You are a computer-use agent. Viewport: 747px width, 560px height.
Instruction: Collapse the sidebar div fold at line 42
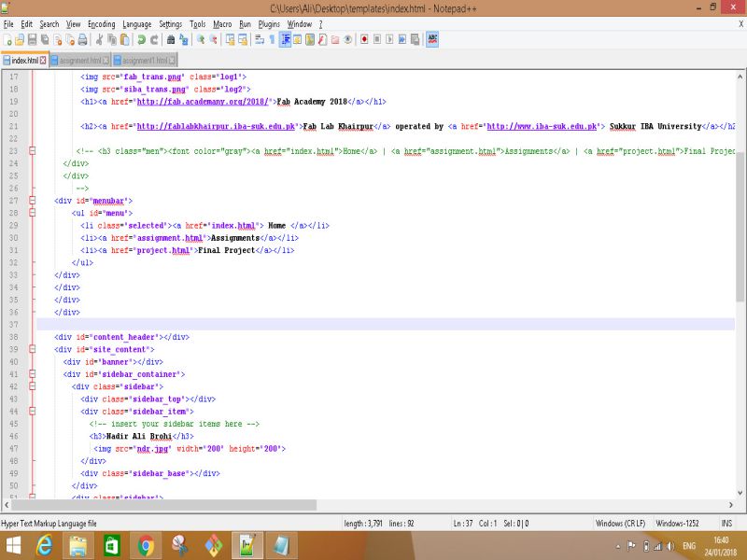[x=32, y=386]
